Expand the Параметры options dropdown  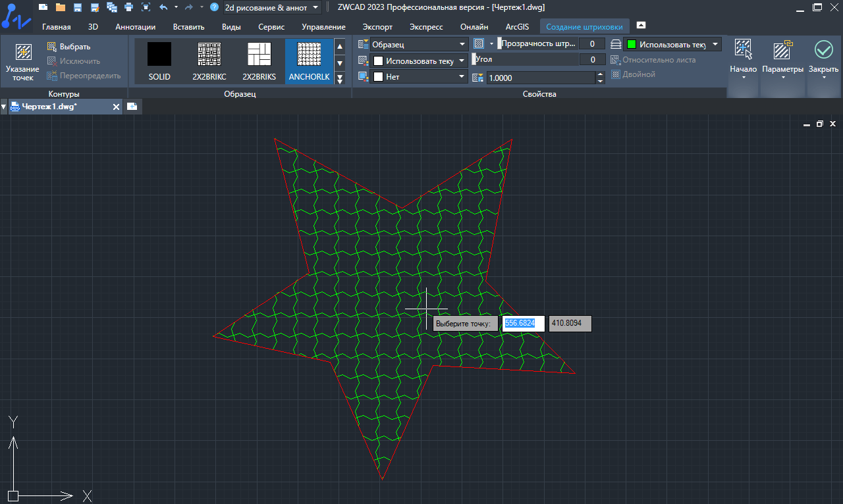pos(783,77)
